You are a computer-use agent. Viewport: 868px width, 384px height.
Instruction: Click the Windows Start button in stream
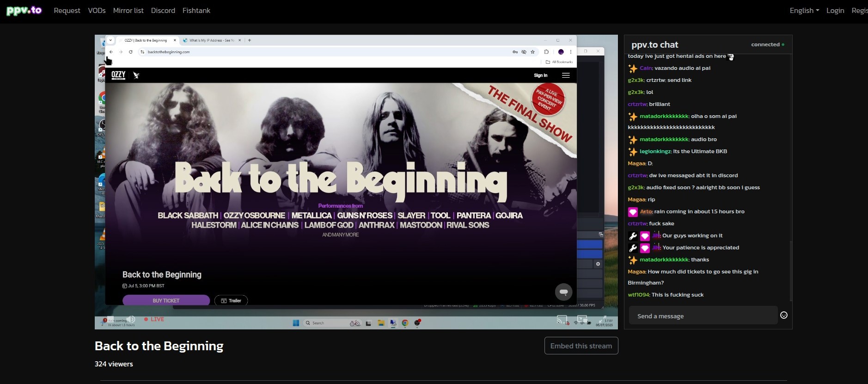(x=296, y=323)
